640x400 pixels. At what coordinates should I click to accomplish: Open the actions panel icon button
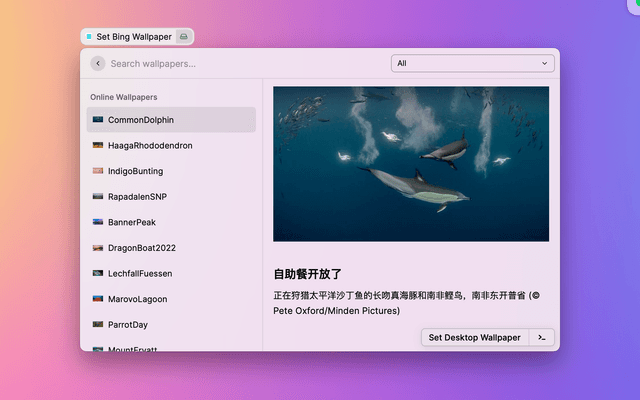pos(541,338)
